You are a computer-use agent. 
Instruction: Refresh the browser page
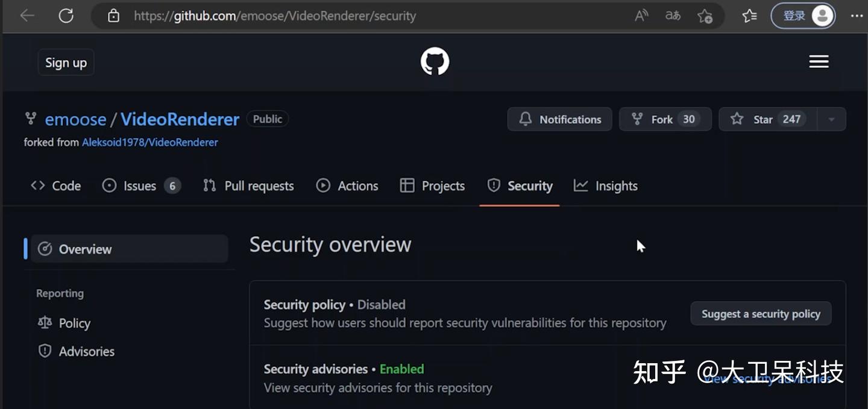[66, 16]
